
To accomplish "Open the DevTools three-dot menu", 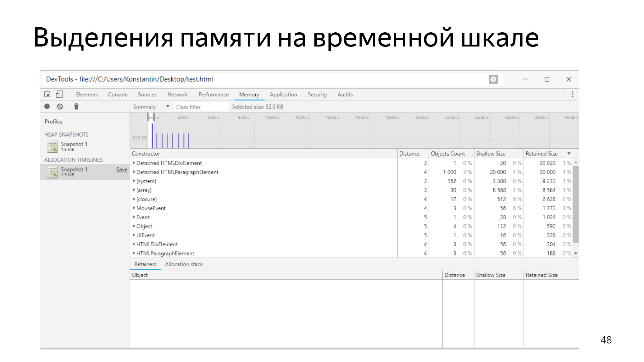I will point(572,94).
